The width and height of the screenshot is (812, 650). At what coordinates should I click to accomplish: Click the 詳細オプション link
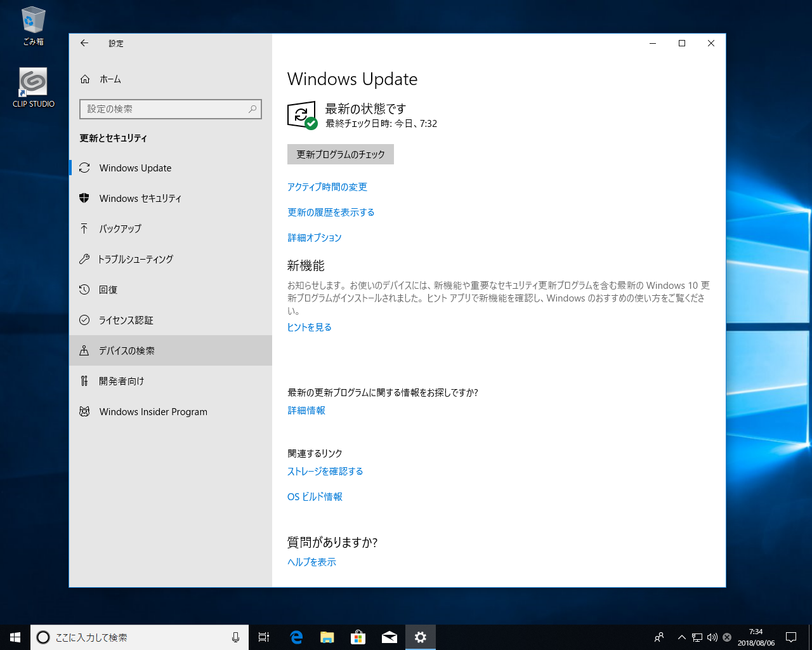[x=314, y=238]
